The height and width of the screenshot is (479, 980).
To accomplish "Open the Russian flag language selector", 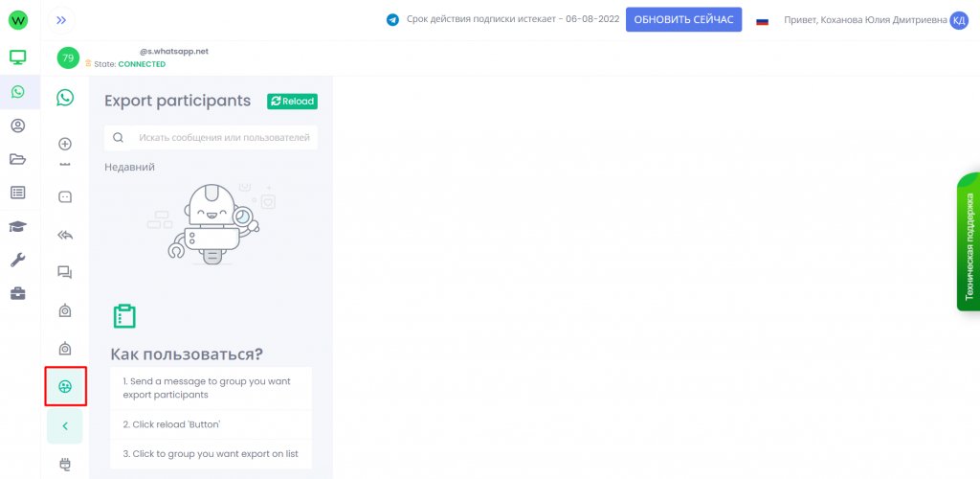I will pos(762,21).
